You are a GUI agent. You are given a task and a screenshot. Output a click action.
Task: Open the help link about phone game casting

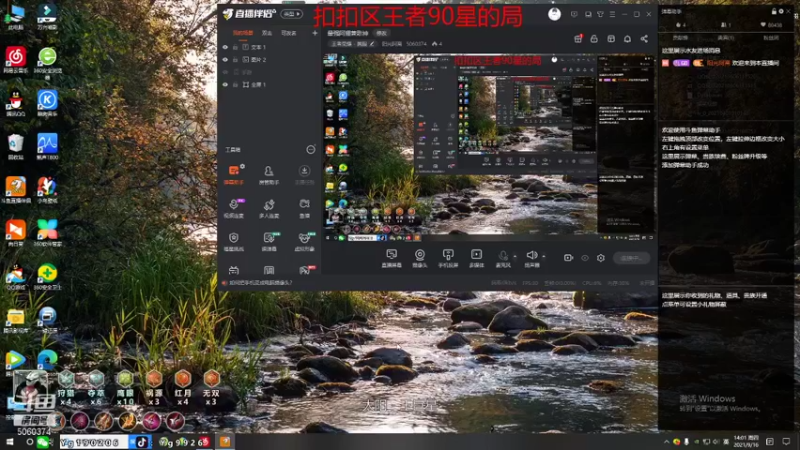(260, 283)
